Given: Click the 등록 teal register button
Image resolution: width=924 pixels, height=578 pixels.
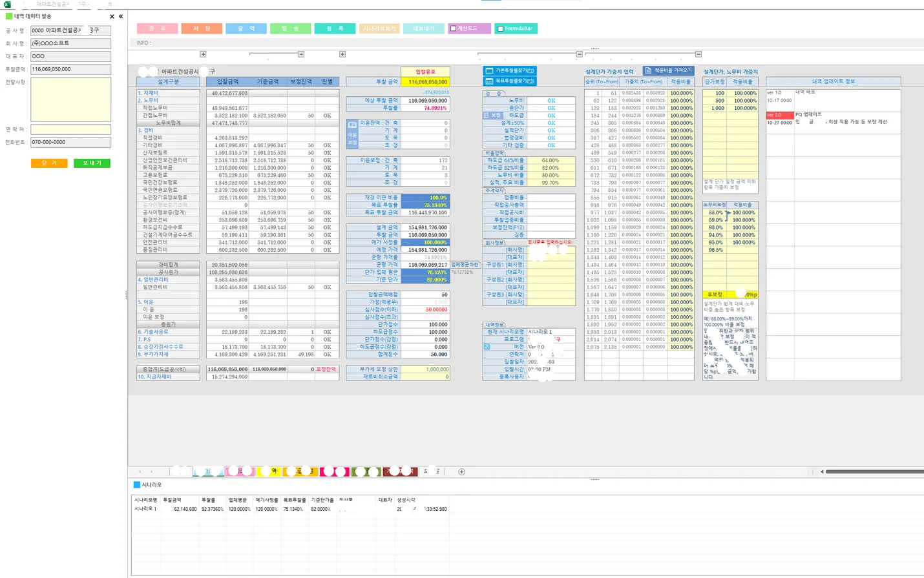Looking at the screenshot, I should (335, 28).
